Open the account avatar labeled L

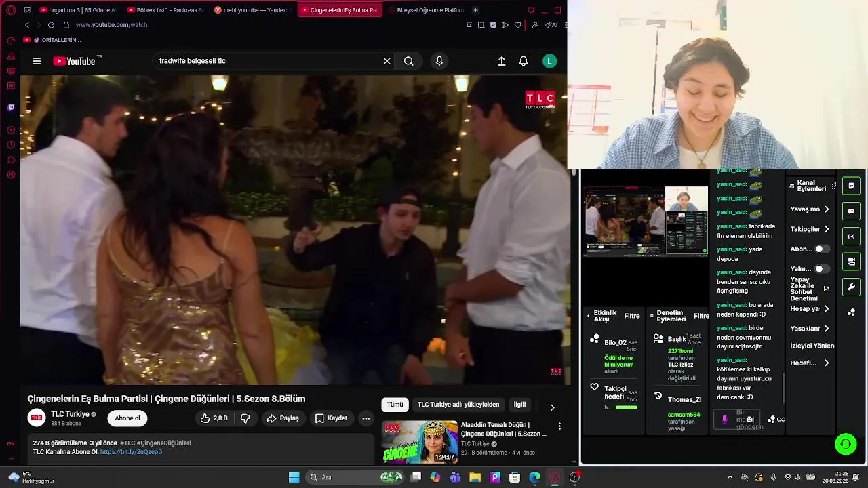coord(549,61)
